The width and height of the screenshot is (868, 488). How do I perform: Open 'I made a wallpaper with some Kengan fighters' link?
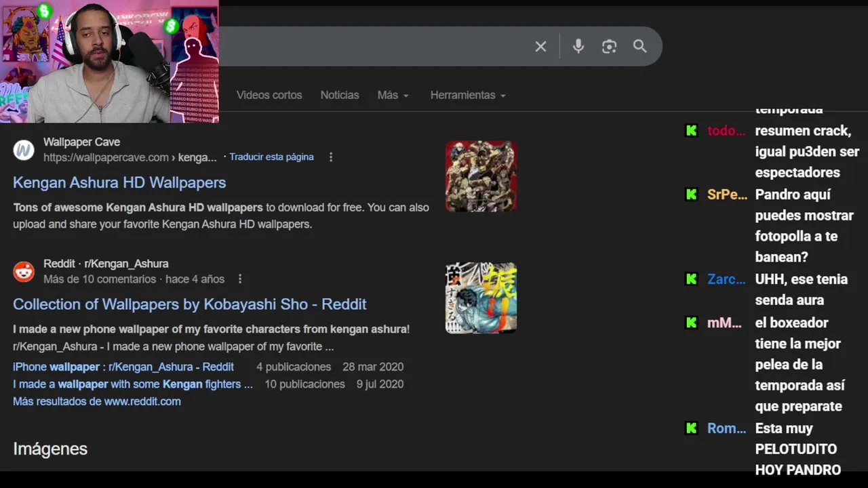coord(133,384)
